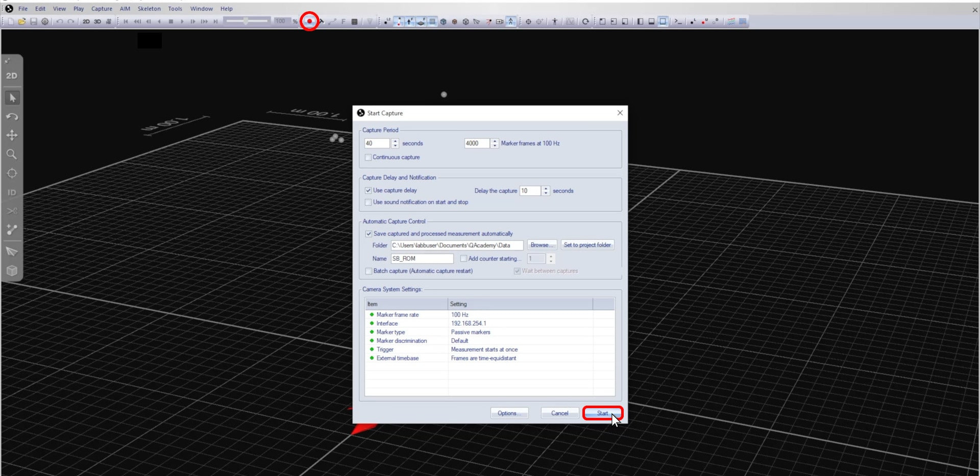Screen dimensions: 980x476
Task: Choose the translate move tool in sidebar
Action: point(12,135)
